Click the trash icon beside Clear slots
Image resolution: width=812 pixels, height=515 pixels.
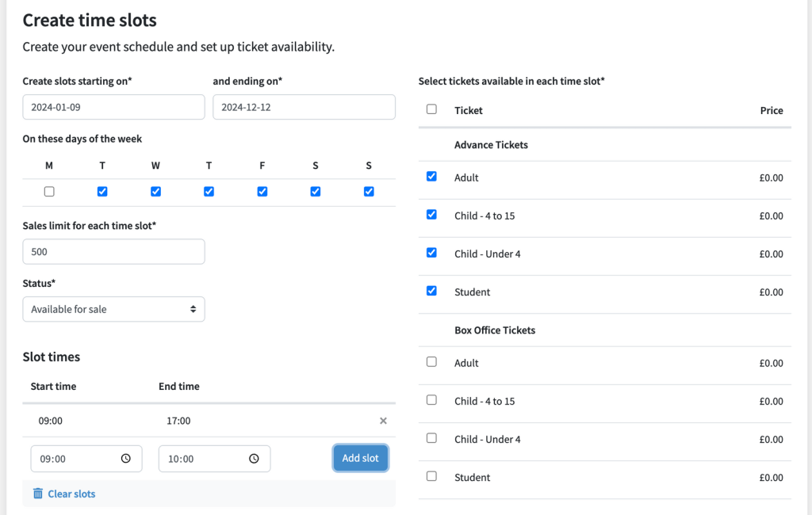click(38, 494)
